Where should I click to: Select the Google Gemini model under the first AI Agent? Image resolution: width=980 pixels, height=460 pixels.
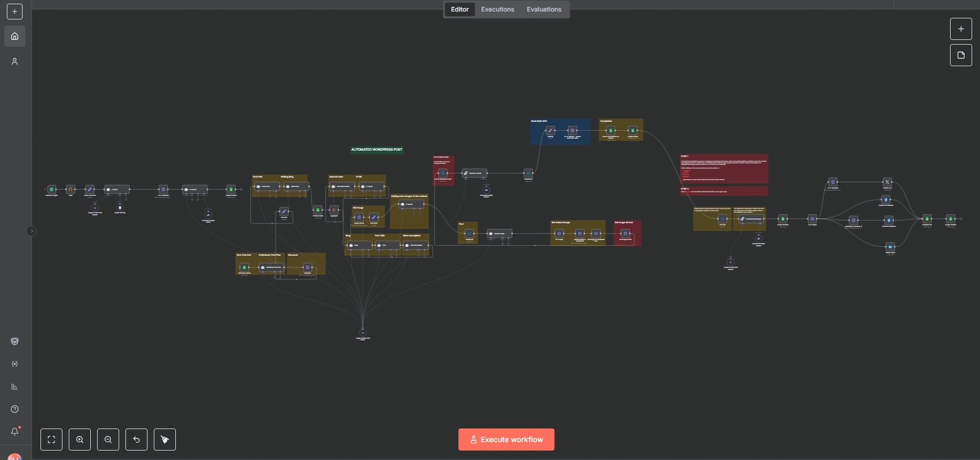click(x=95, y=208)
